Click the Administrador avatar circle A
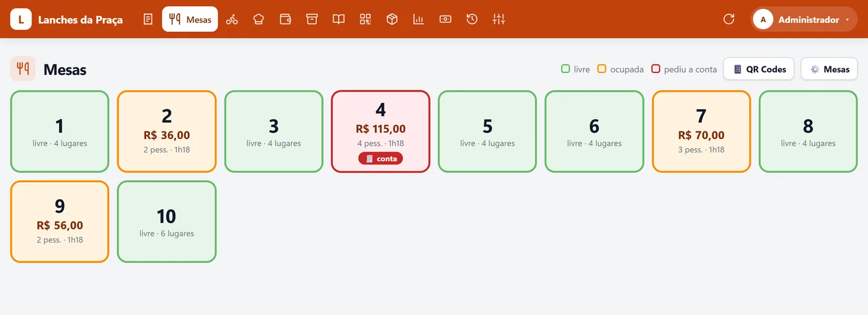The height and width of the screenshot is (315, 868). (763, 19)
